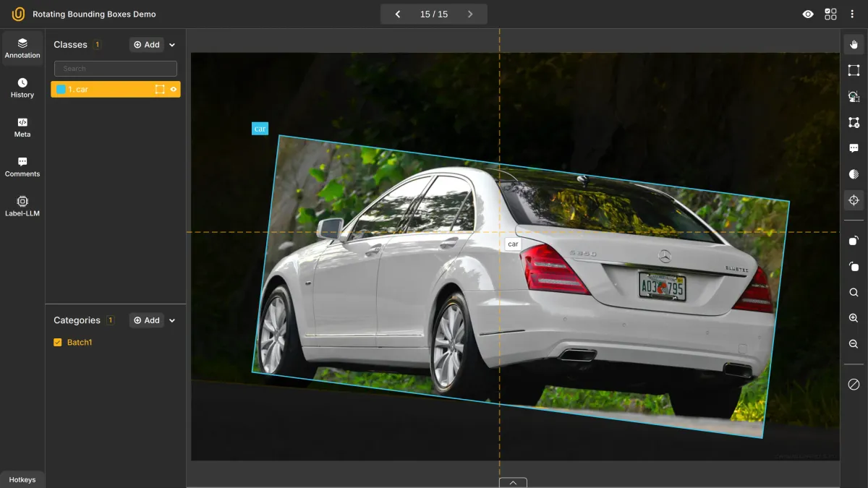
Task: Toggle annotation visibility with the eye icon
Action: (x=808, y=13)
